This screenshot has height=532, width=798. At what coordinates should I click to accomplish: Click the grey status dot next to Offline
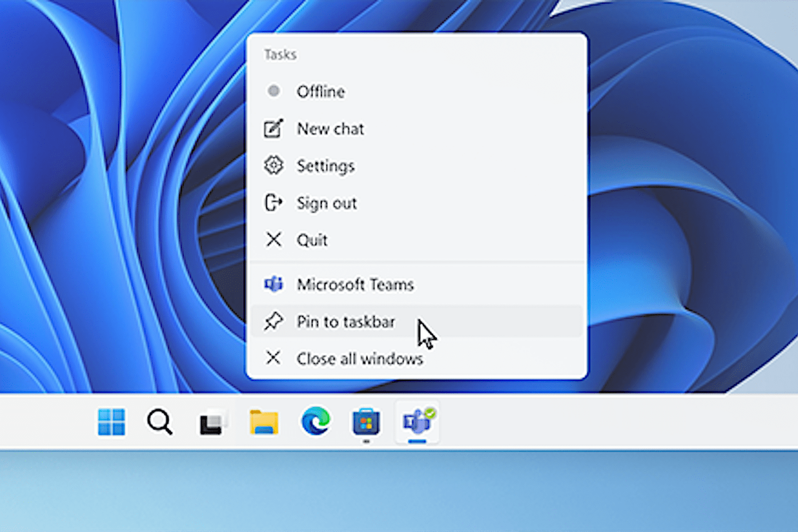(273, 91)
